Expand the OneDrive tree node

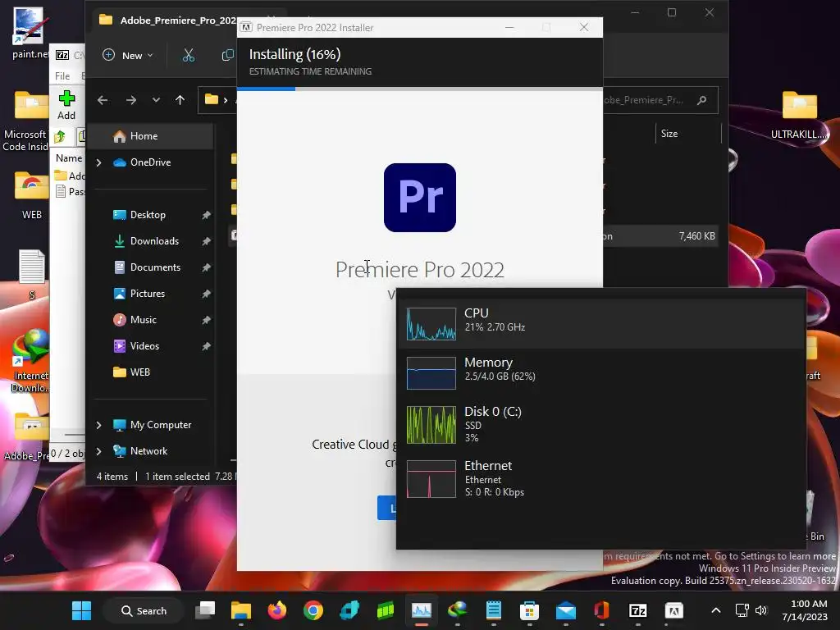[x=99, y=162]
